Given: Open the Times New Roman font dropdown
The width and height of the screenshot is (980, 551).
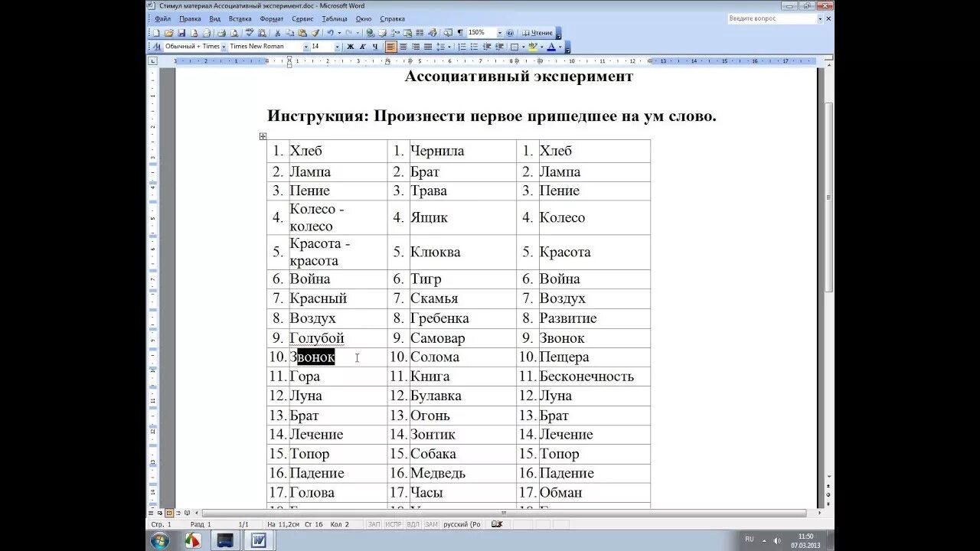Looking at the screenshot, I should [x=306, y=47].
